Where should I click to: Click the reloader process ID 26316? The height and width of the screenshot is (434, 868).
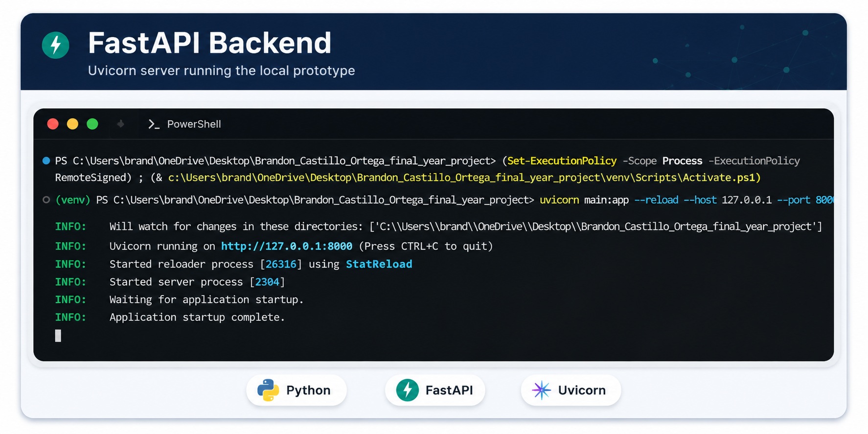point(281,264)
